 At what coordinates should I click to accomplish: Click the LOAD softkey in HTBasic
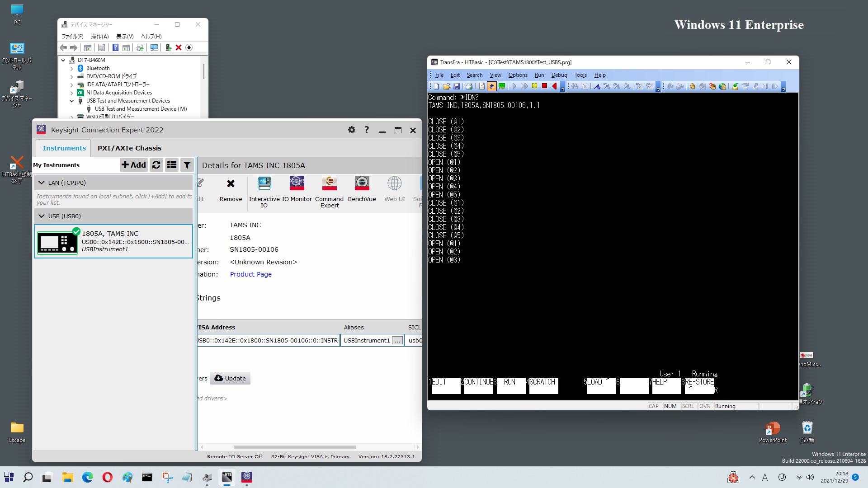click(x=601, y=385)
